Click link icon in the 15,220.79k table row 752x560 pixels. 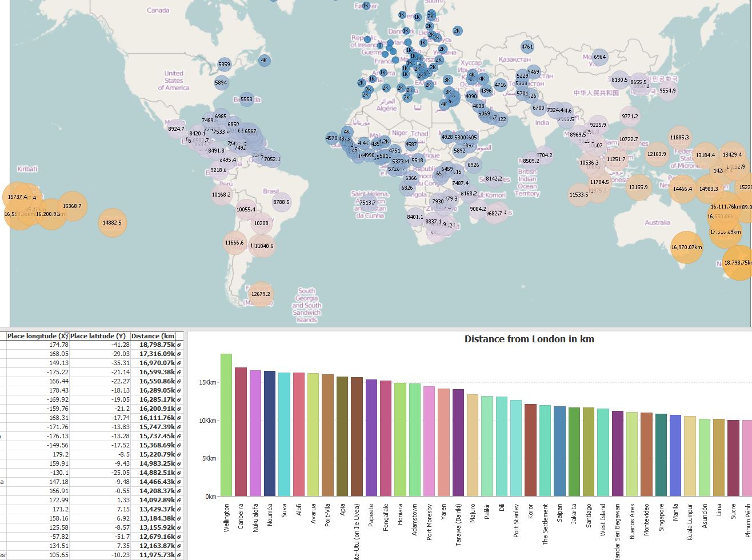click(x=179, y=455)
